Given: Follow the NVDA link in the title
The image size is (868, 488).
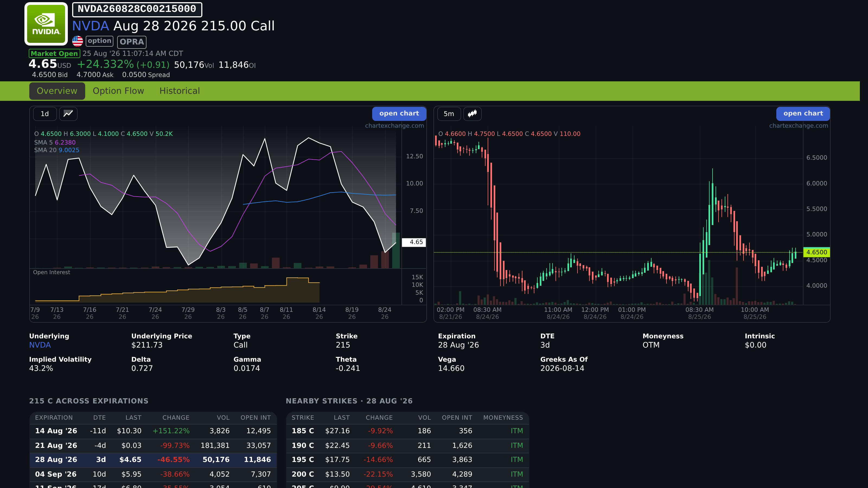Looking at the screenshot, I should pos(91,26).
